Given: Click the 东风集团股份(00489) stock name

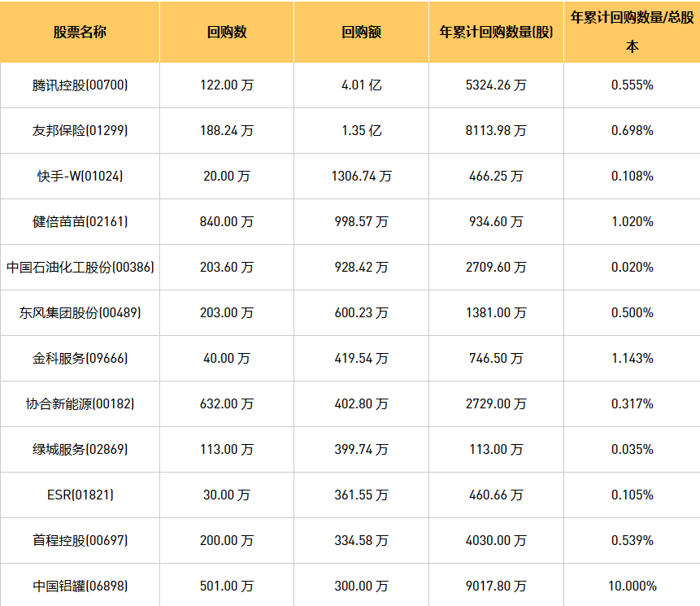Looking at the screenshot, I should (x=80, y=312).
